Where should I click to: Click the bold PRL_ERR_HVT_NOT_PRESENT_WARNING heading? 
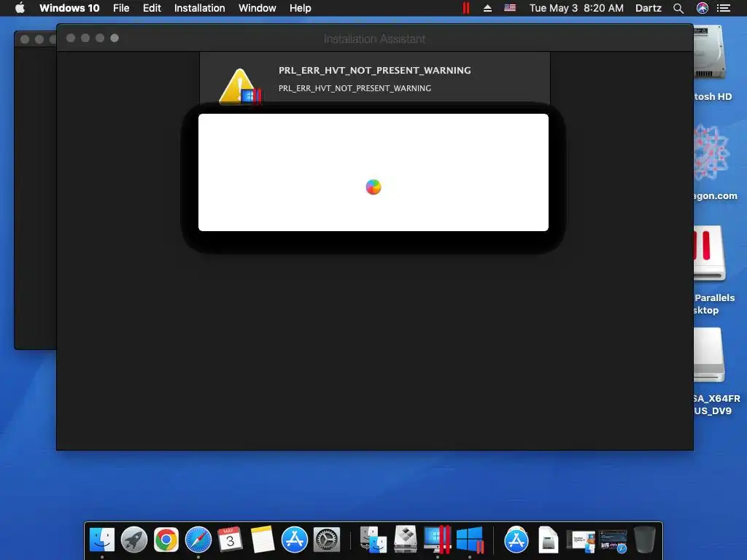(x=374, y=71)
